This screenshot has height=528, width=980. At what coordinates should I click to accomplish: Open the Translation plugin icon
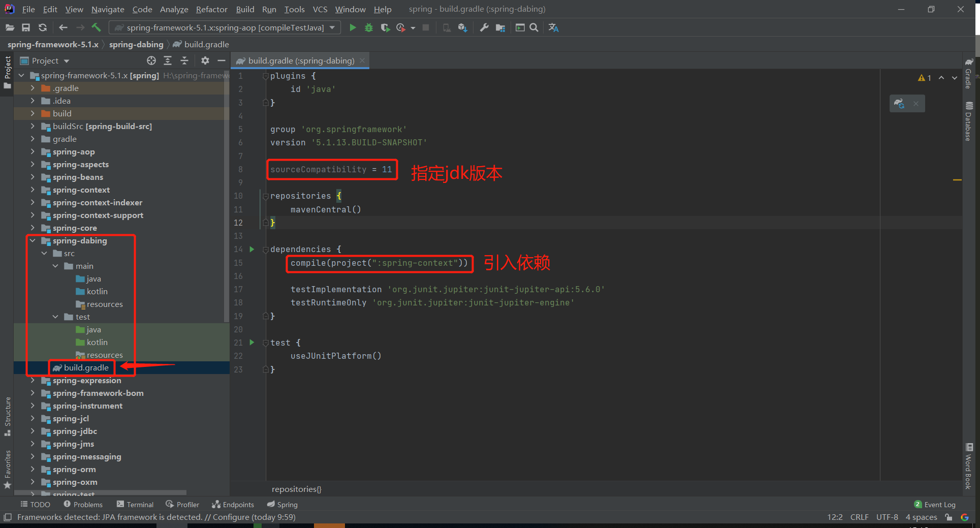(553, 27)
